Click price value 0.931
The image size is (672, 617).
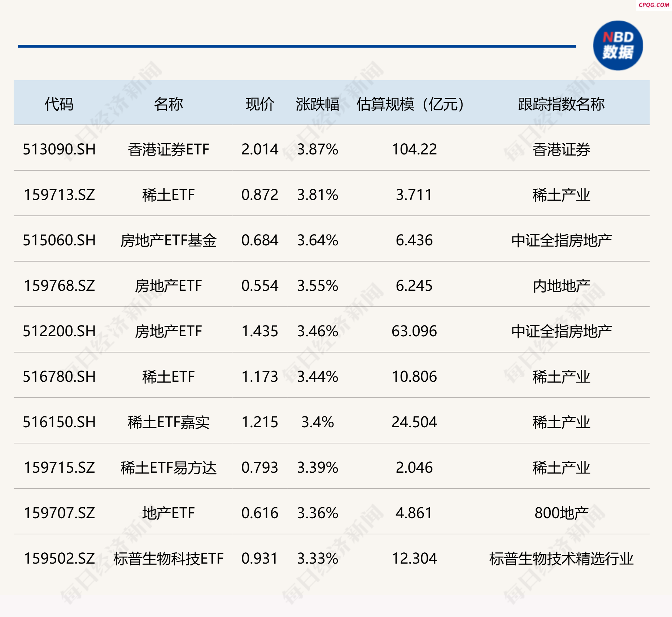(260, 559)
